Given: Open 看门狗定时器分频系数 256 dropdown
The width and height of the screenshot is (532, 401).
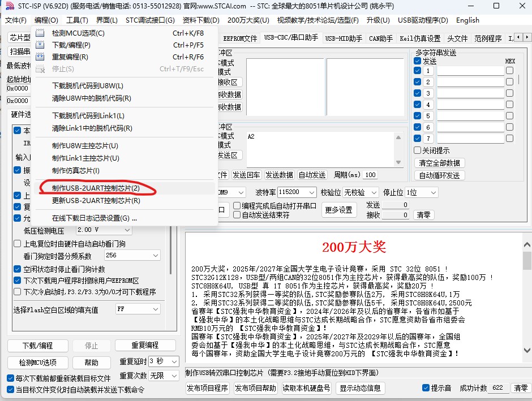Looking at the screenshot, I should tap(132, 255).
